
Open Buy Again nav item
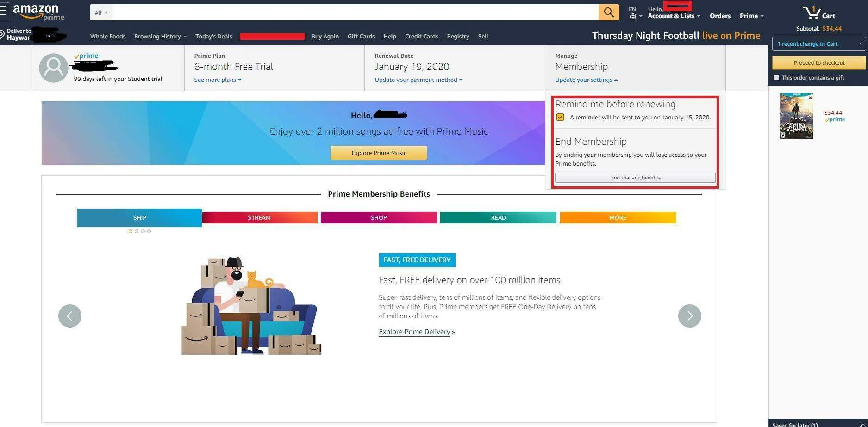tap(325, 36)
